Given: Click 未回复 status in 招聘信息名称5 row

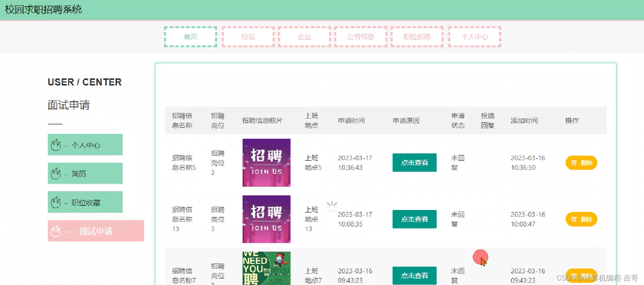Looking at the screenshot, I should pos(458,163).
